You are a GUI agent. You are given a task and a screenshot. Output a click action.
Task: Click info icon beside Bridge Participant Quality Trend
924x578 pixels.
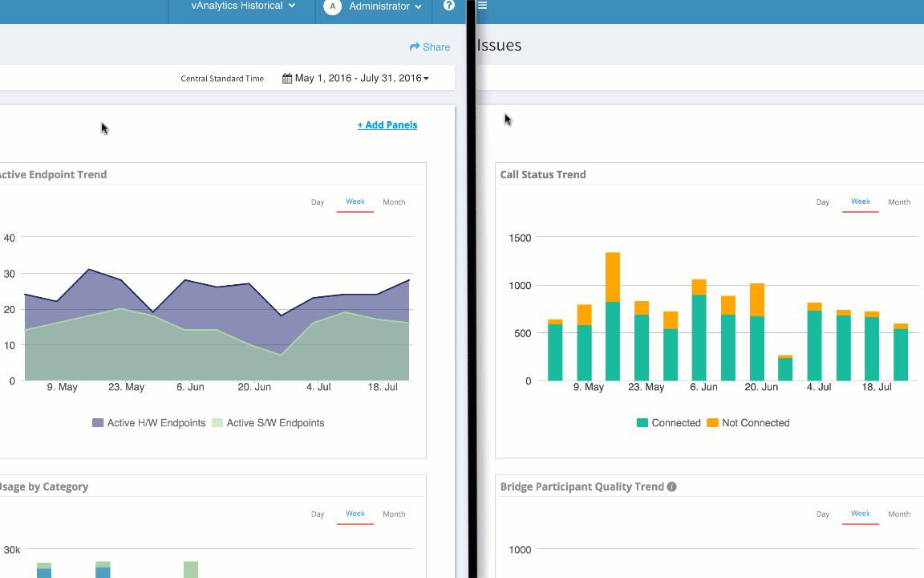tap(672, 486)
